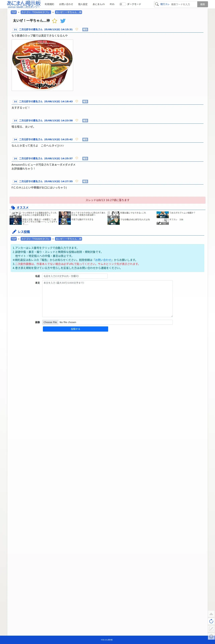215x644 pixels.
Task: Like post 5 with heart icon
Action: 77,158
